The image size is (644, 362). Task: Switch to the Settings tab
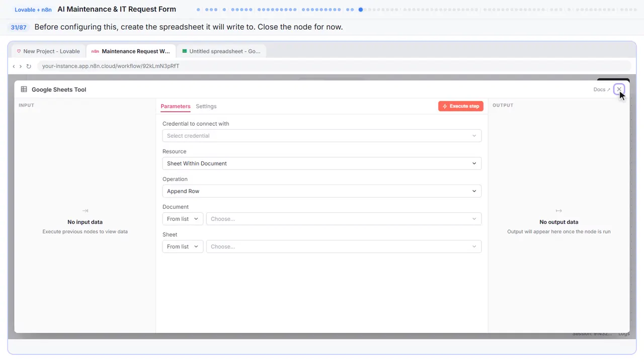[206, 106]
